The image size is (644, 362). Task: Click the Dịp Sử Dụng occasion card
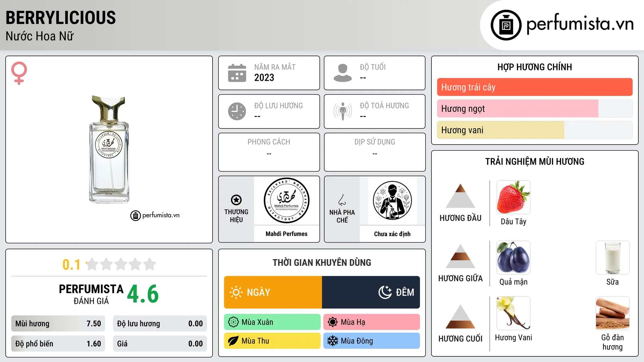[375, 152]
